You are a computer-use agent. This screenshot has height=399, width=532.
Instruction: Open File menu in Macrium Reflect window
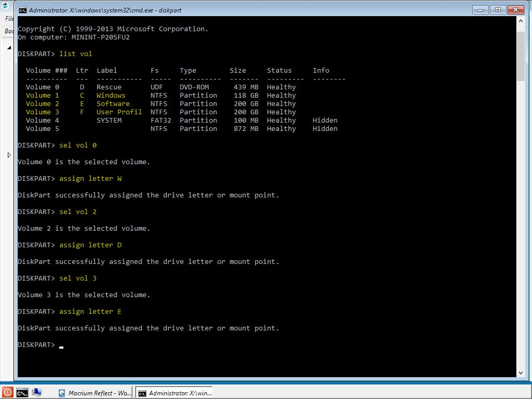coord(9,19)
